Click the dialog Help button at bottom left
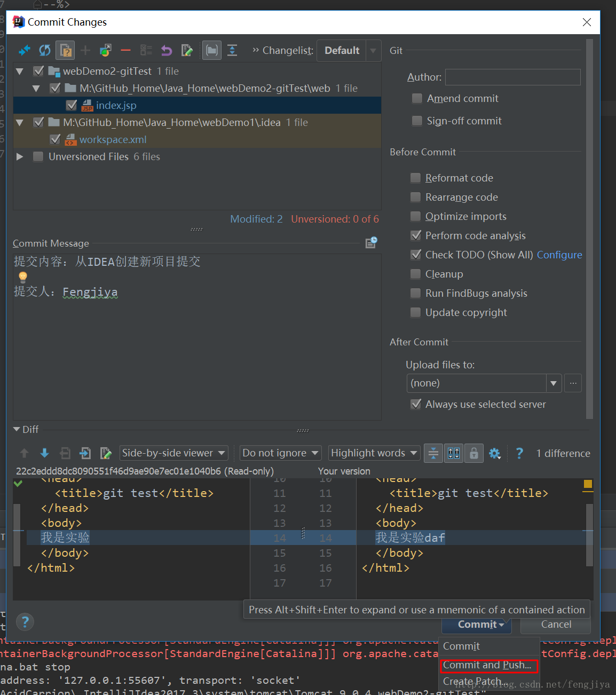 [x=25, y=622]
